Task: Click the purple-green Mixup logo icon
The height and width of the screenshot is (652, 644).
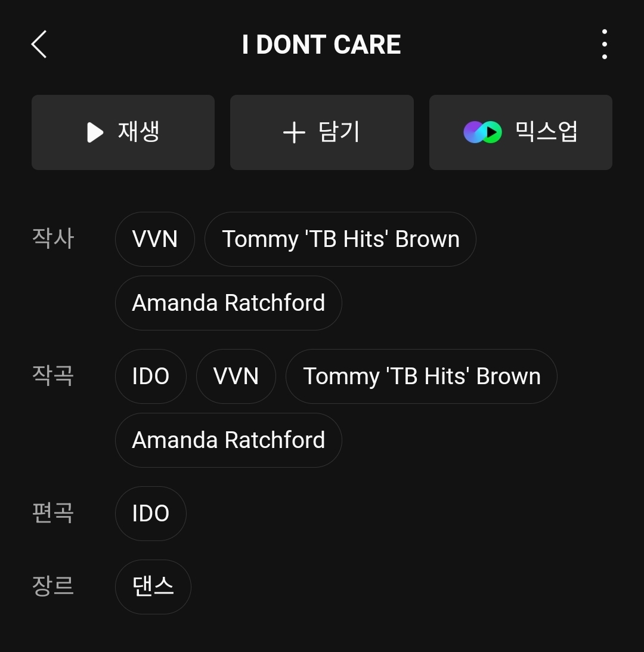Action: (x=482, y=132)
